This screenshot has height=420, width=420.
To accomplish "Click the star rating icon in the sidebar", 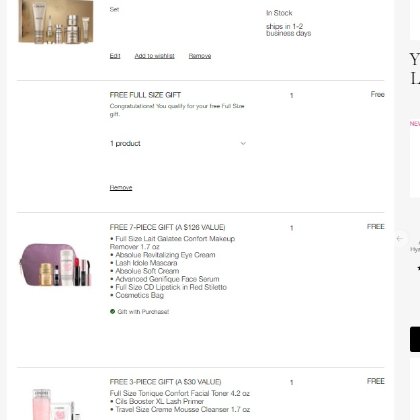I will (418, 268).
